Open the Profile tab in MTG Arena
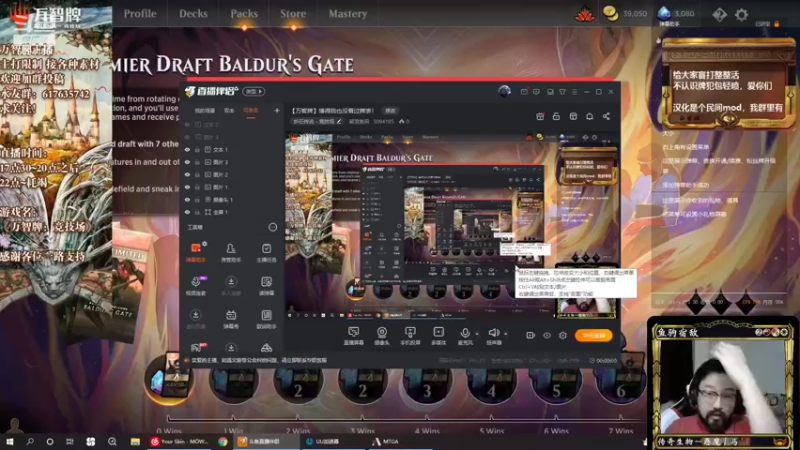Screen dimensions: 800x450 point(140,14)
